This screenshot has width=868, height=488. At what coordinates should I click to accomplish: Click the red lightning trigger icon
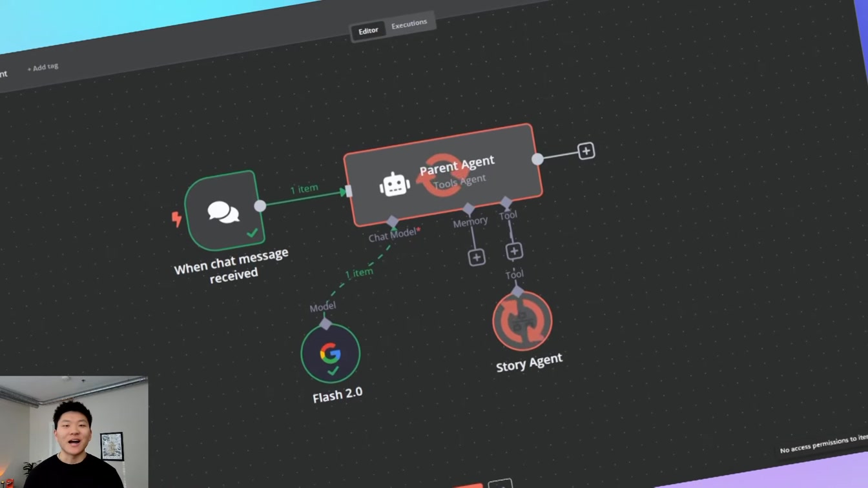(176, 219)
